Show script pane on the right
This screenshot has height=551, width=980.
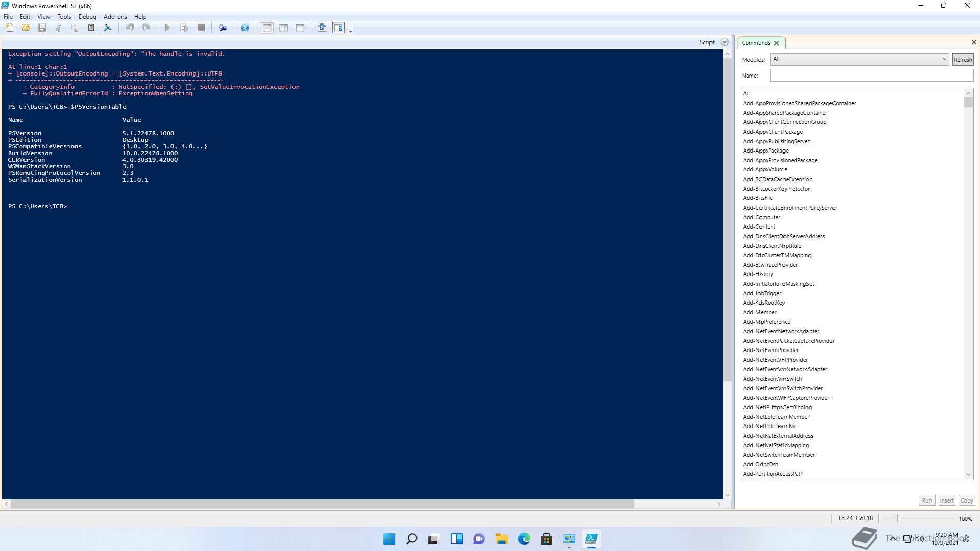[284, 28]
